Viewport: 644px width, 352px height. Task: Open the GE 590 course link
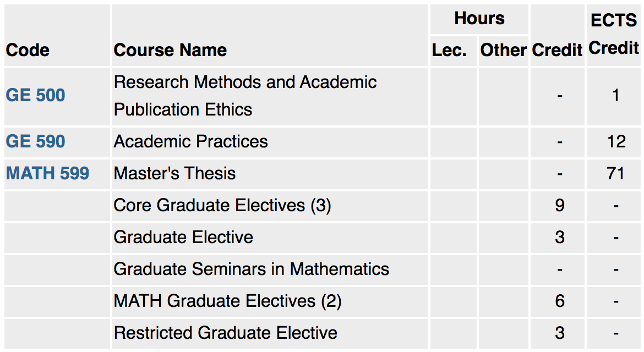pyautogui.click(x=35, y=141)
